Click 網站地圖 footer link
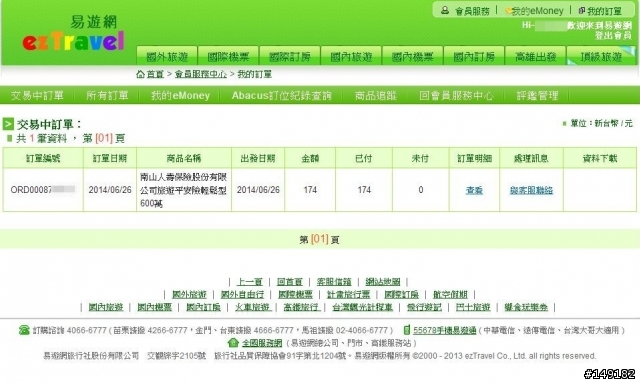Viewport: 640px width, 382px height. (383, 282)
